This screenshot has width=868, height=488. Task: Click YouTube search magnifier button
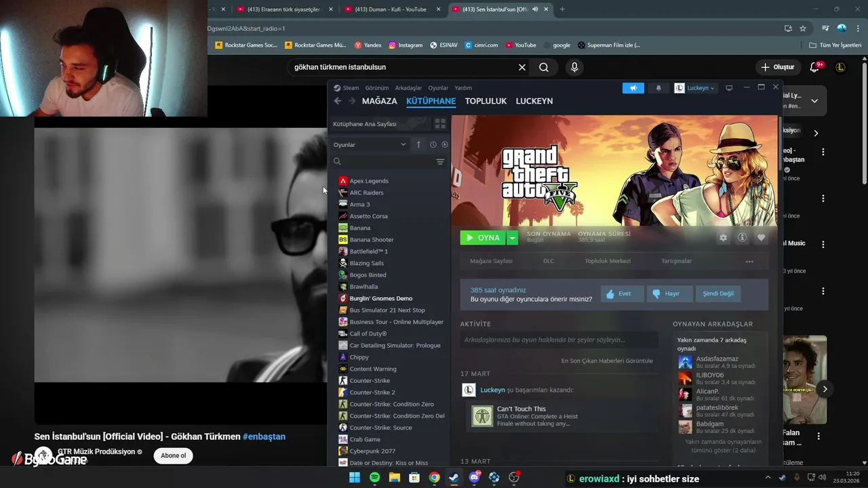click(544, 67)
